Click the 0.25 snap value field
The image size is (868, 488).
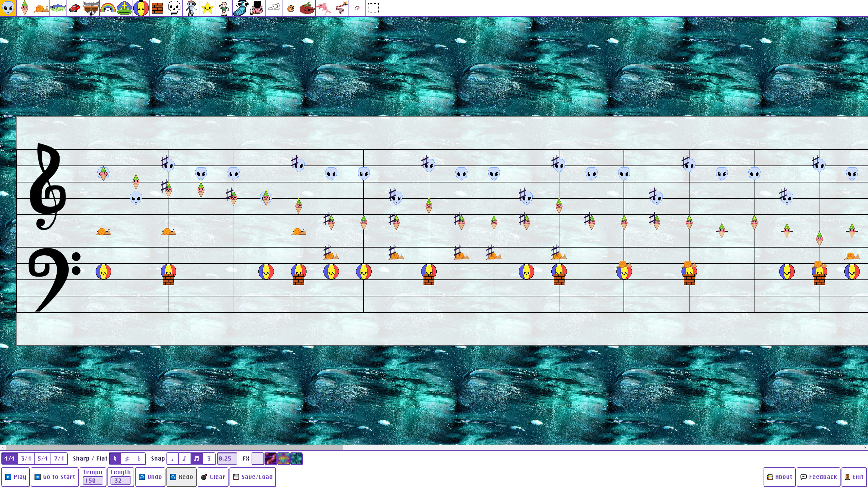click(x=227, y=458)
